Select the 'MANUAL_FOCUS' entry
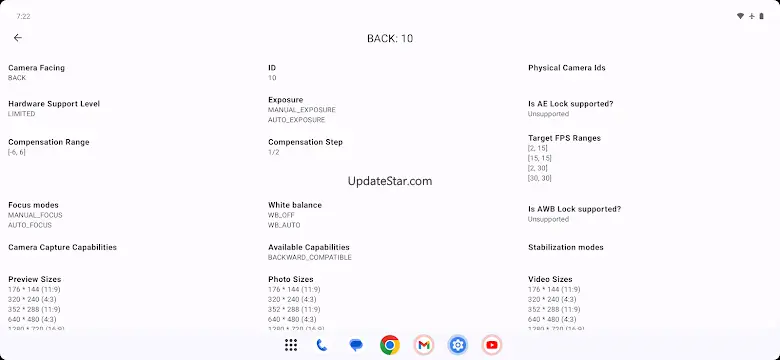This screenshot has height=360, width=780. click(35, 215)
